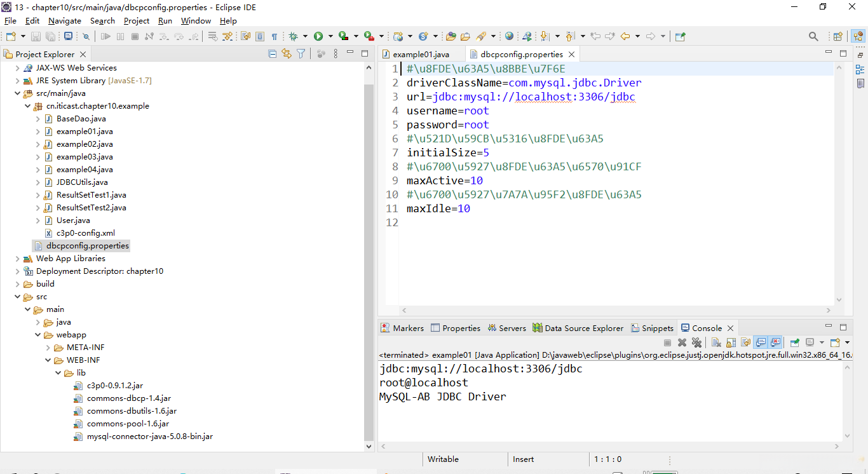Toggle Link with Editor in Project Explorer
This screenshot has height=474, width=868.
pyautogui.click(x=287, y=54)
